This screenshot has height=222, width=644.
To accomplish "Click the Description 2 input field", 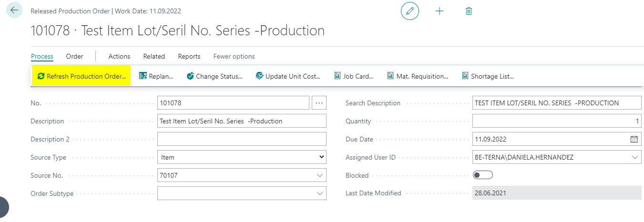I will (242, 139).
